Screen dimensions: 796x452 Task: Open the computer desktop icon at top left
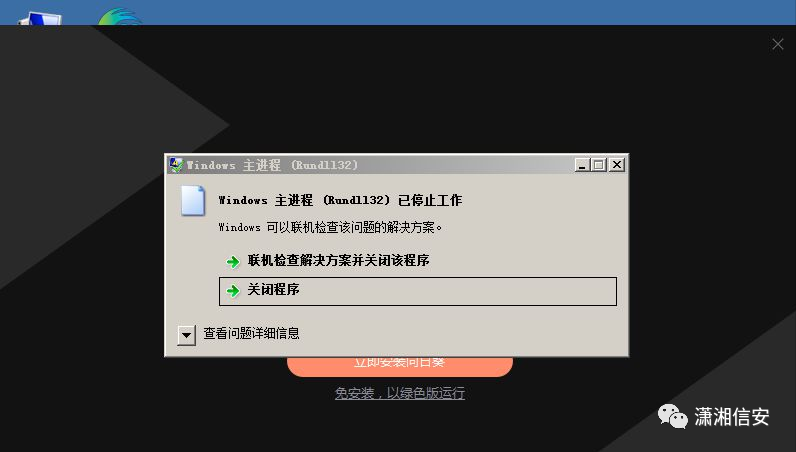click(x=40, y=19)
